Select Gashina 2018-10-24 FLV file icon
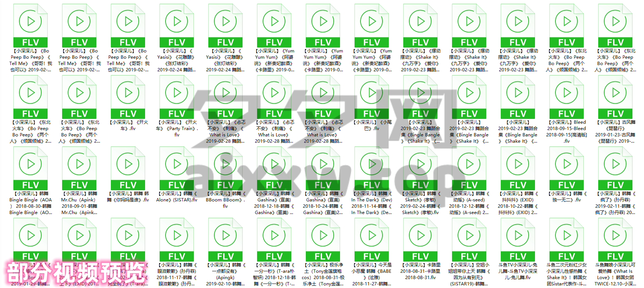 click(x=323, y=168)
